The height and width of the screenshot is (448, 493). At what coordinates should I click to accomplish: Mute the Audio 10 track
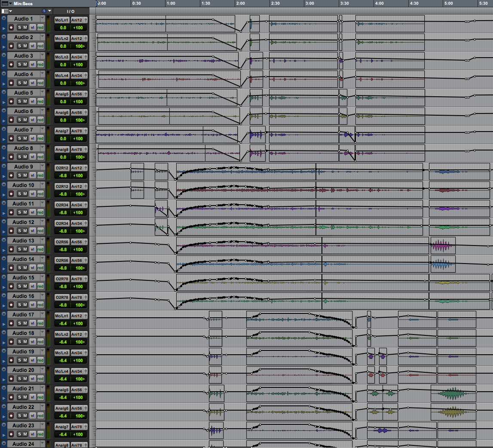tap(25, 194)
